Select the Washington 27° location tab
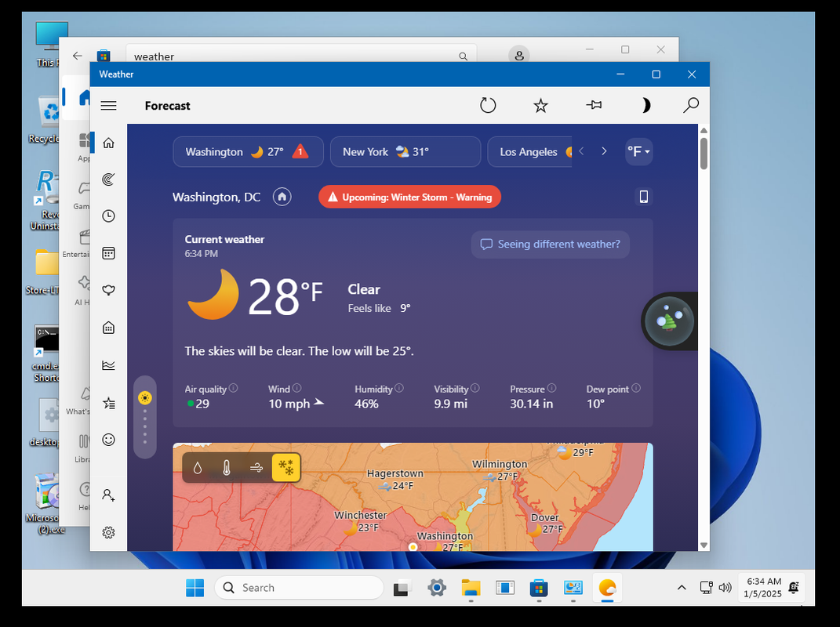 point(248,151)
